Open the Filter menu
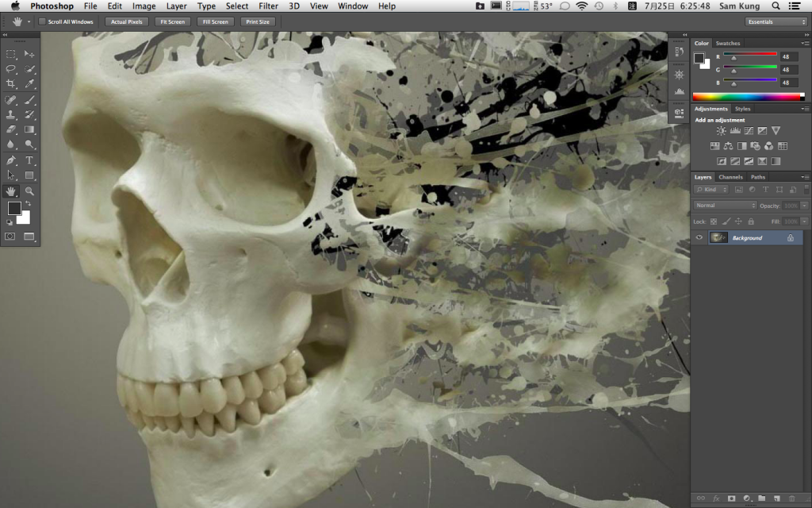Viewport: 812px width, 508px height. click(x=268, y=6)
